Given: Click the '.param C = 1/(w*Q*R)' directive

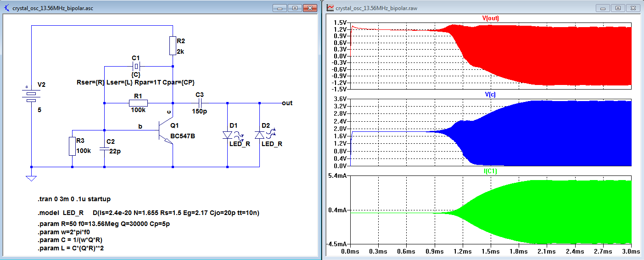Looking at the screenshot, I should coord(70,240).
